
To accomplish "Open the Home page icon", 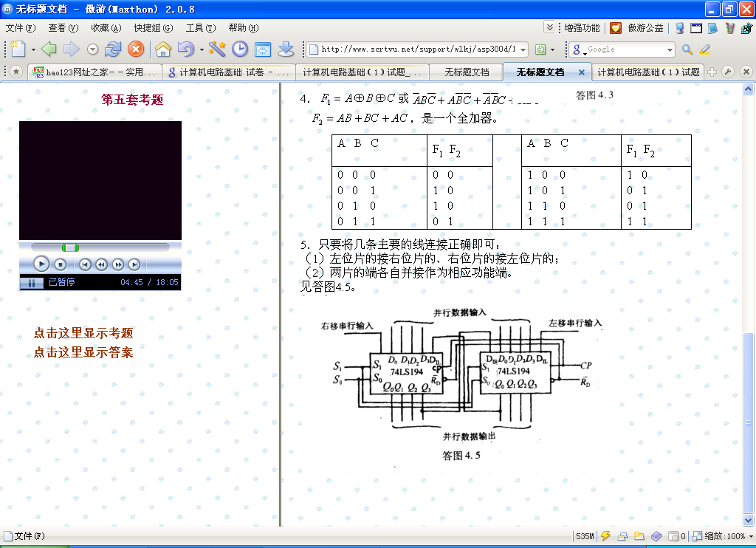I will 163,49.
